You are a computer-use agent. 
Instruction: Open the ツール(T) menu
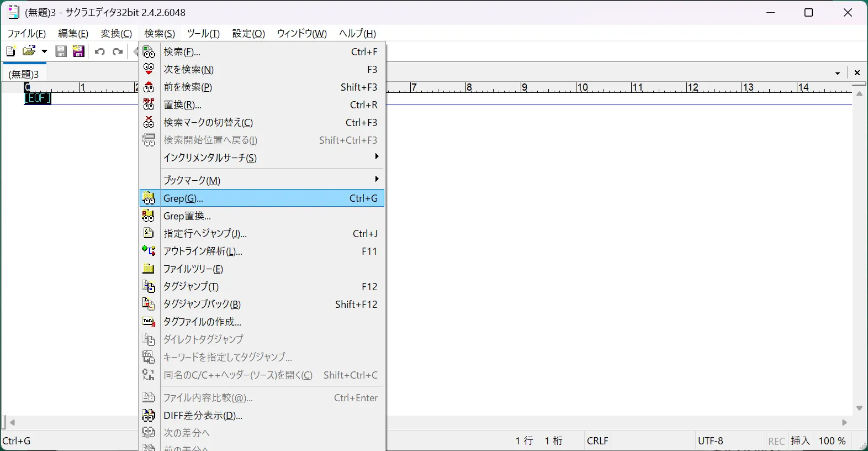[203, 33]
